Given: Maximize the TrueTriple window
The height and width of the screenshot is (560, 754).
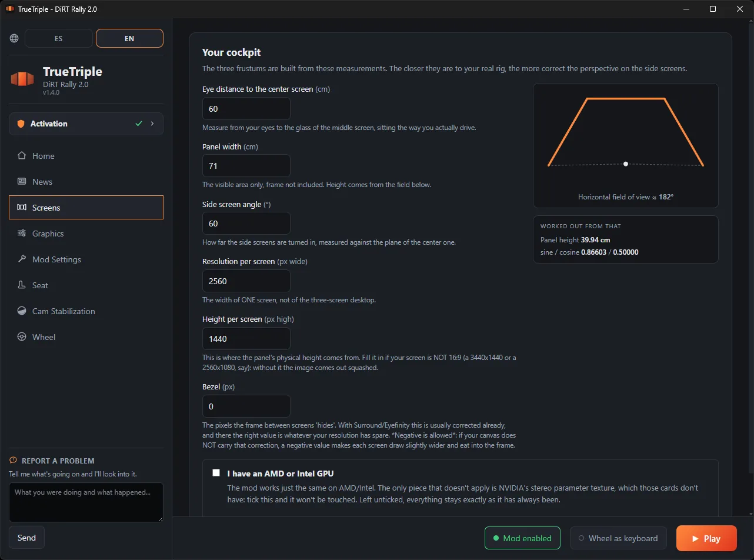Looking at the screenshot, I should [x=713, y=9].
